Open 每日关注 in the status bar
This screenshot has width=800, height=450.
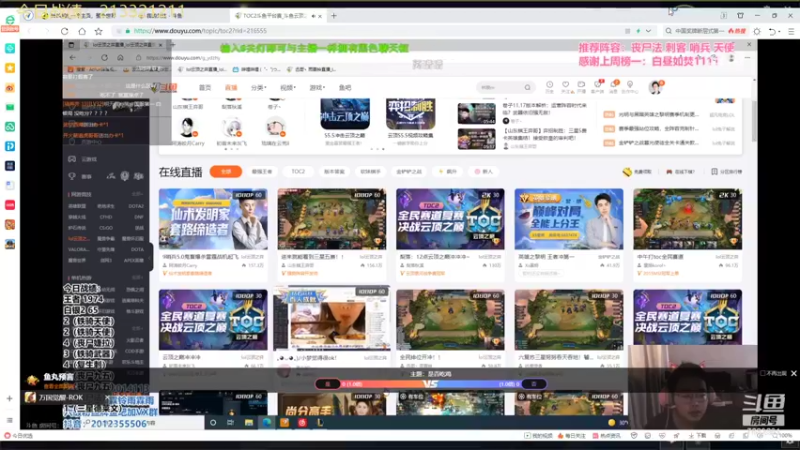[571, 436]
